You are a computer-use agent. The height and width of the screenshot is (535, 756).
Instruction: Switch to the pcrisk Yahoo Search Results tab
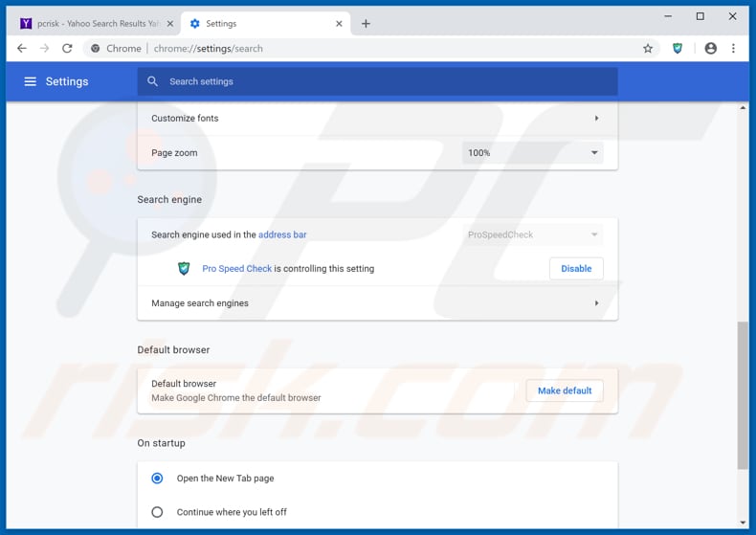click(x=95, y=24)
